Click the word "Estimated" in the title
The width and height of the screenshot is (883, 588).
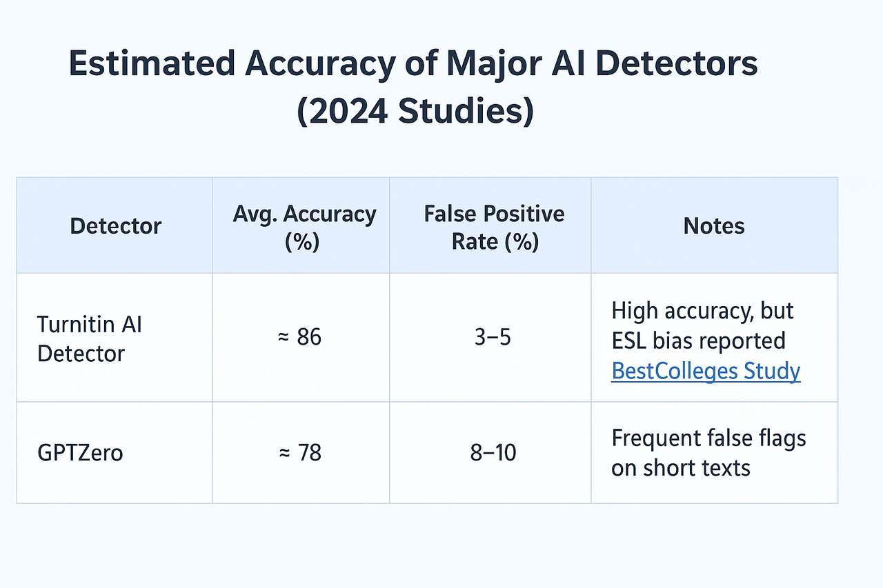[152, 65]
